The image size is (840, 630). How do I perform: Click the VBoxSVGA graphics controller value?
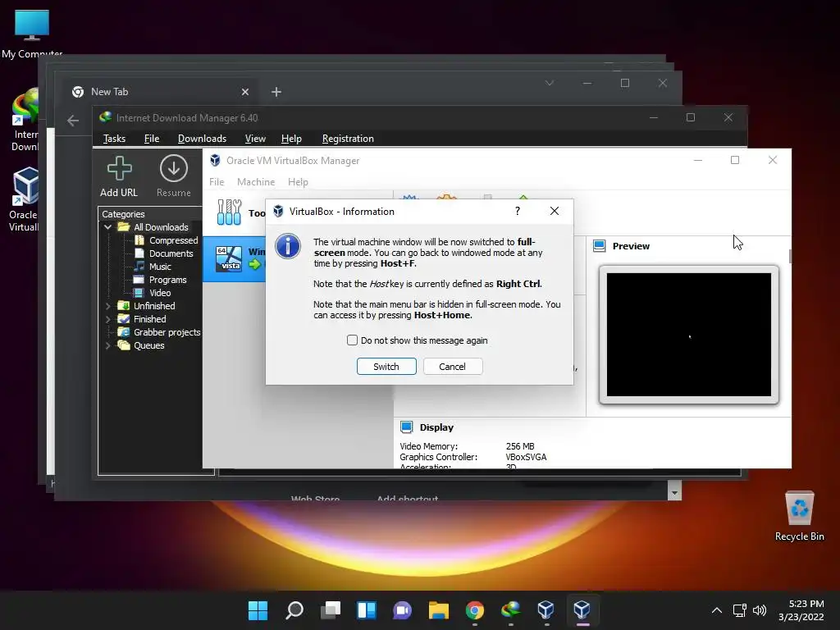(x=526, y=457)
